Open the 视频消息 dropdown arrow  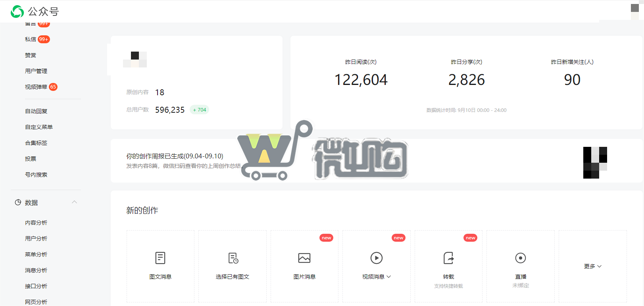(x=389, y=277)
